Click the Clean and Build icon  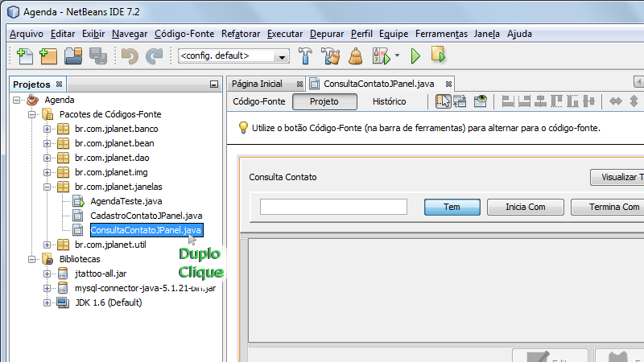tap(331, 56)
